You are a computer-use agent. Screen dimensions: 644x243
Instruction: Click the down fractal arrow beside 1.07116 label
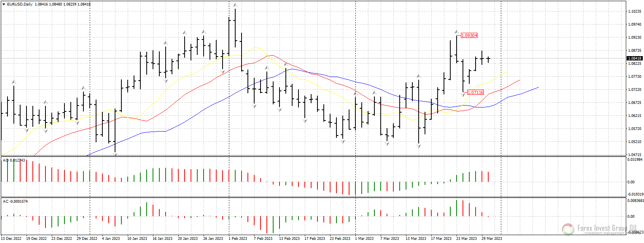click(463, 95)
